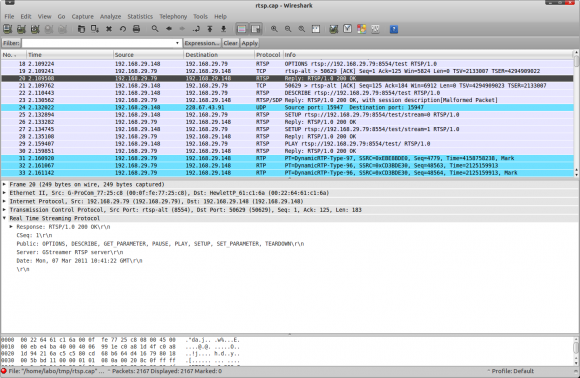
Task: Open the Statistics menu
Action: [140, 17]
